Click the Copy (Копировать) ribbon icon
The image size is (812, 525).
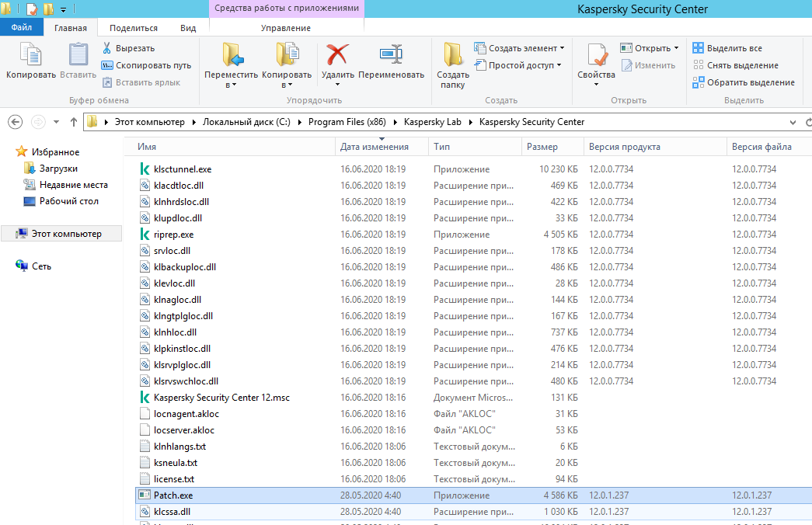[x=31, y=56]
